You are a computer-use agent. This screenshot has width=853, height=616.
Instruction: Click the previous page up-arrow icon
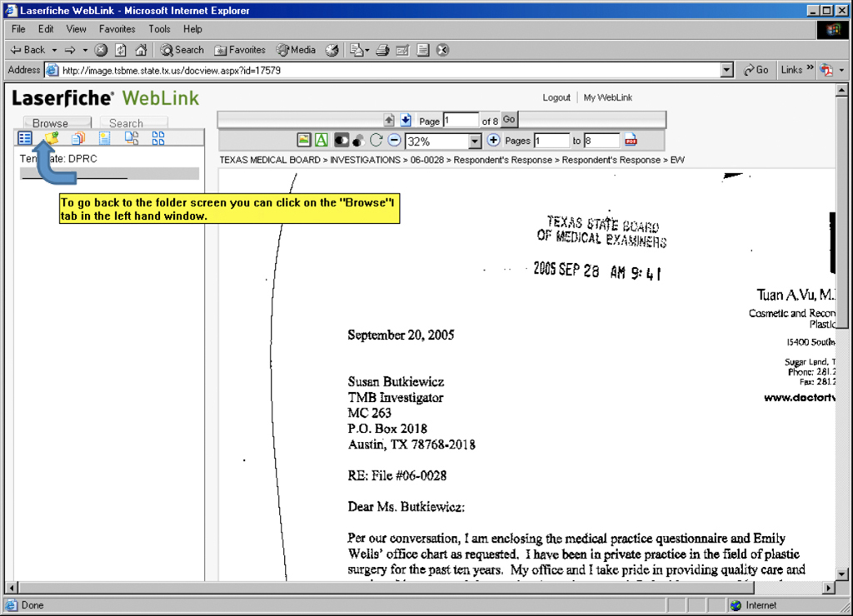[x=389, y=120]
